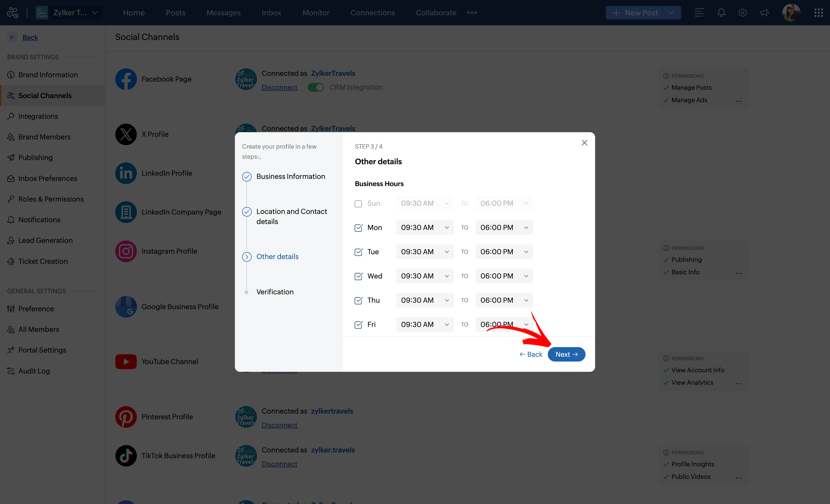Image resolution: width=830 pixels, height=504 pixels.
Task: Click the YouTube Channel logo icon
Action: tap(126, 362)
